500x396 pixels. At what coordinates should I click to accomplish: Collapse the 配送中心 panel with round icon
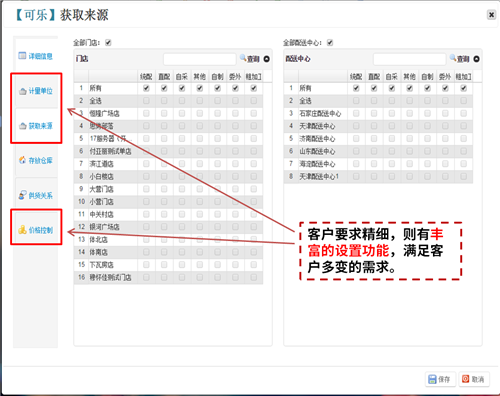(477, 59)
